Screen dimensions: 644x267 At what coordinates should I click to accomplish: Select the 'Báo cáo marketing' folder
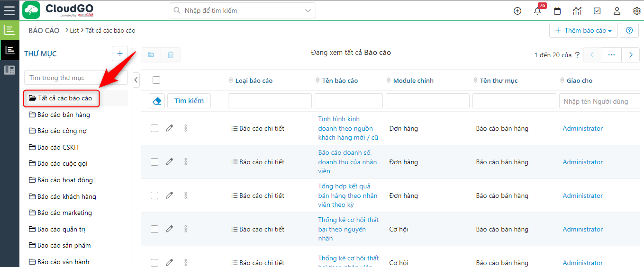click(x=64, y=213)
